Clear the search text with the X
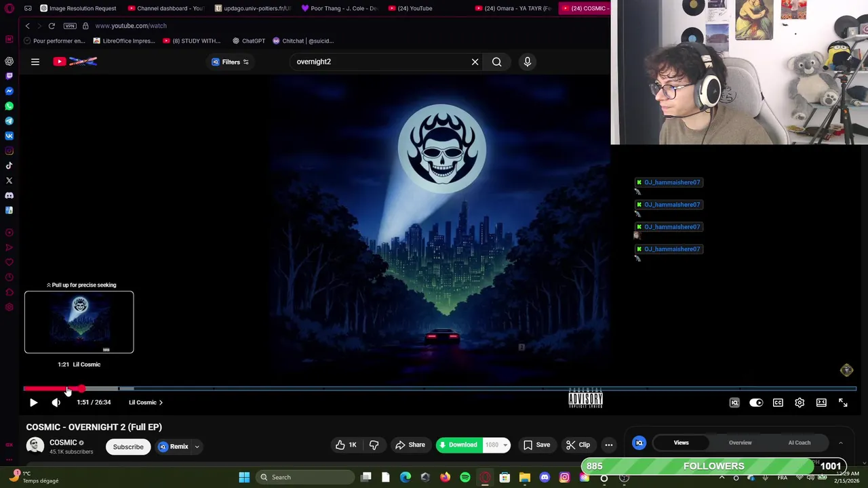The width and height of the screenshot is (868, 488). tap(475, 62)
